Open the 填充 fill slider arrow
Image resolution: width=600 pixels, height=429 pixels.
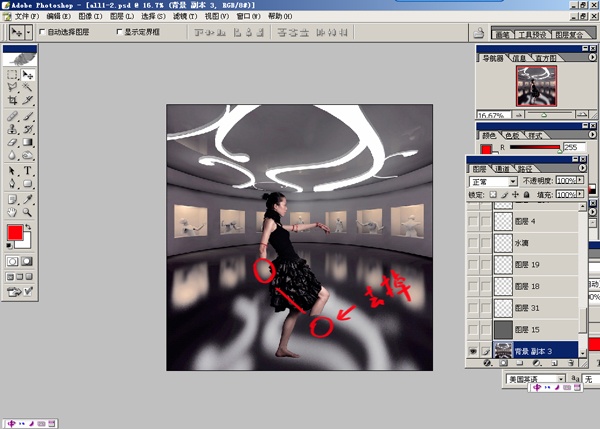(x=580, y=194)
